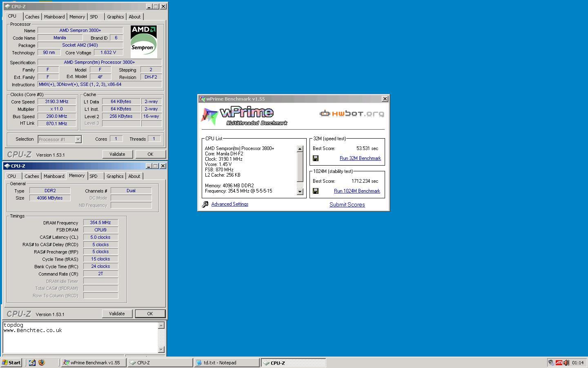Click the system clock 01:14
Image resolution: width=588 pixels, height=368 pixels.
578,363
